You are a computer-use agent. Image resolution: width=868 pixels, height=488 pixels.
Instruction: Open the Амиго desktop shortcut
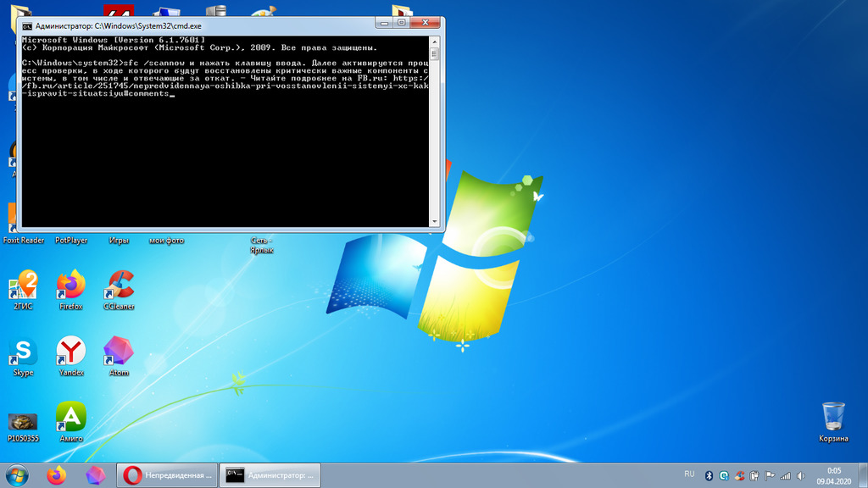coord(71,422)
